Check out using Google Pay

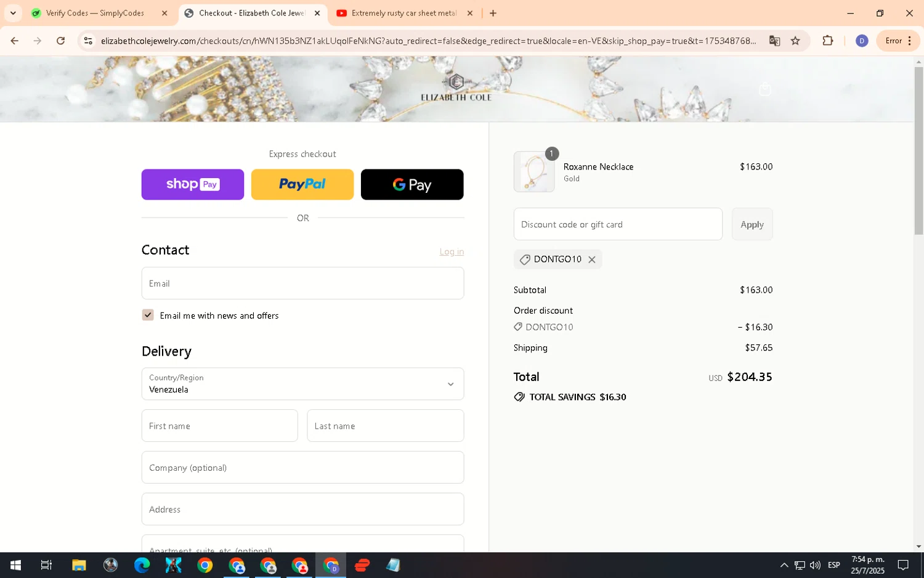click(412, 184)
